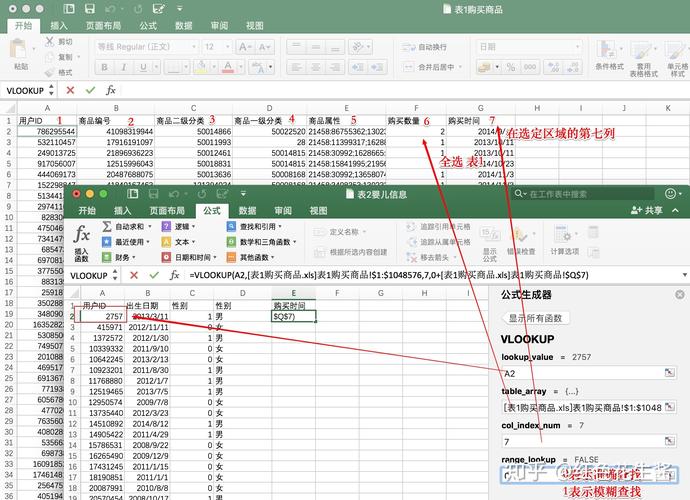Open Recently Used (最近使用) functions
Screen dimensions: 690x500
(126, 242)
